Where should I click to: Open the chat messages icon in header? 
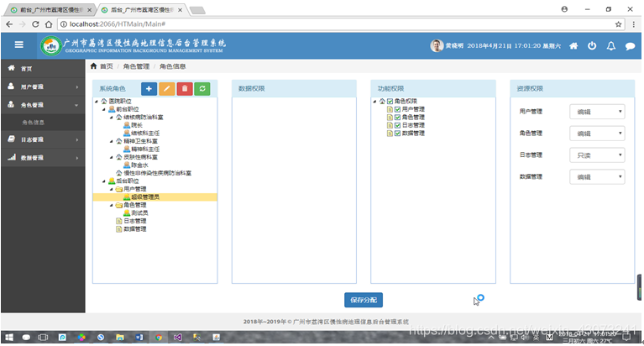630,46
